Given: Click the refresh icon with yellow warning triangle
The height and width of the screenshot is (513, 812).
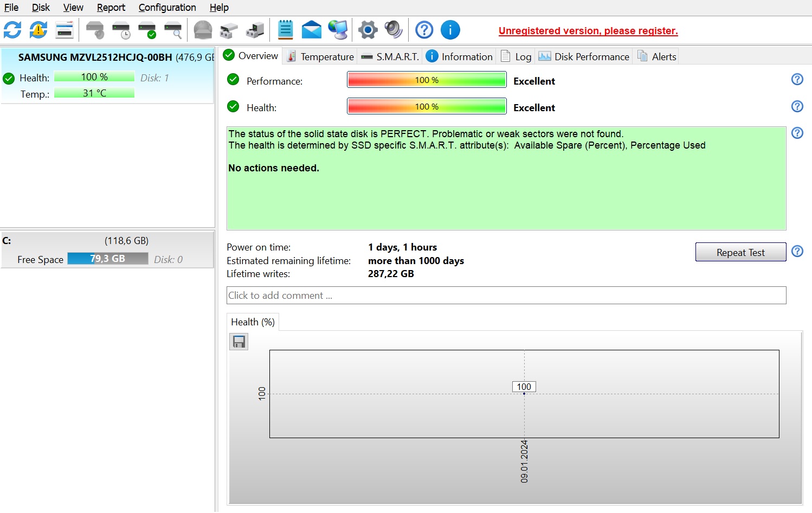Looking at the screenshot, I should [38, 30].
